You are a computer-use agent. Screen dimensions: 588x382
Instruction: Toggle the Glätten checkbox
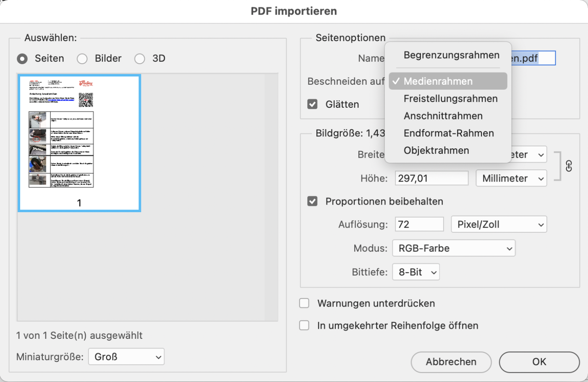tap(312, 104)
